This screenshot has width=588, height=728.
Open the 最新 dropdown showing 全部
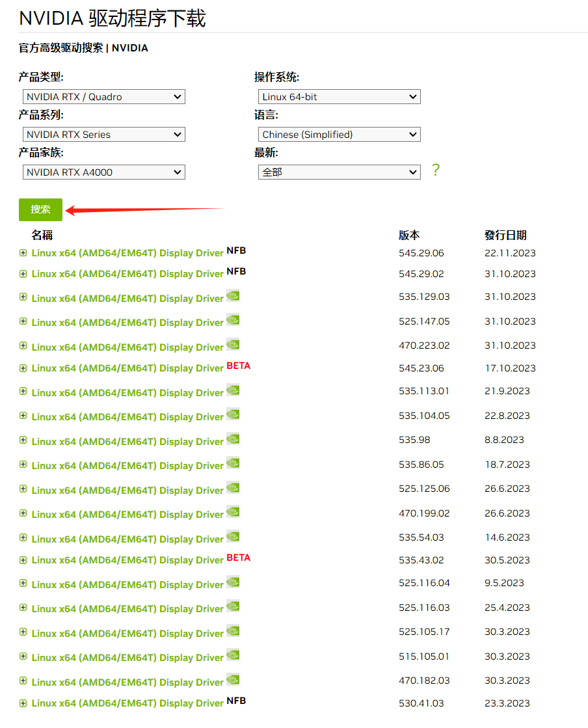tap(340, 172)
